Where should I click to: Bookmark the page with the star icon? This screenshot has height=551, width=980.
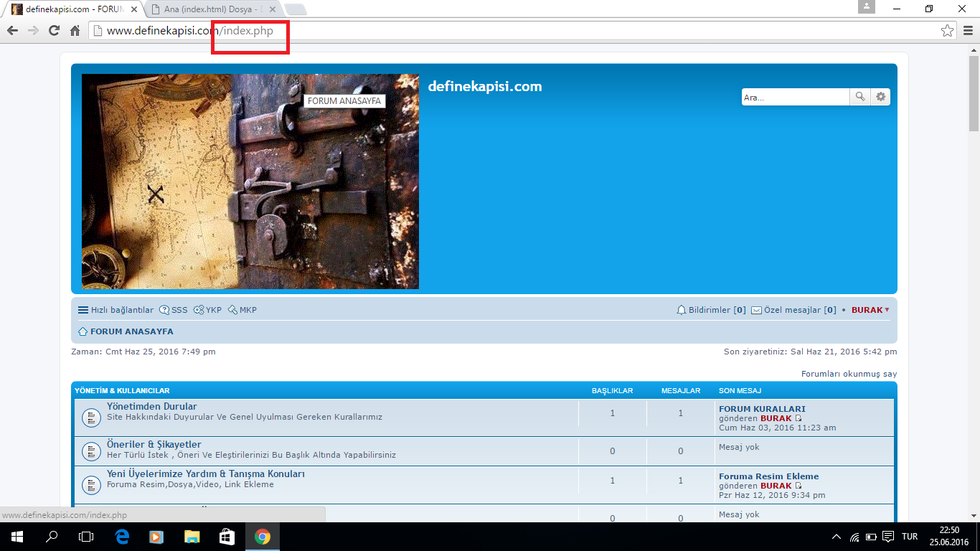(x=947, y=31)
